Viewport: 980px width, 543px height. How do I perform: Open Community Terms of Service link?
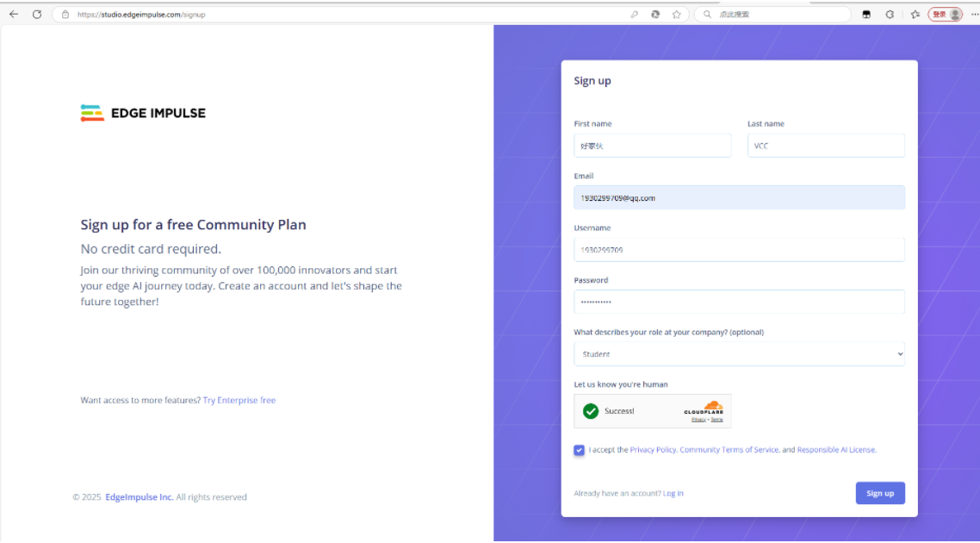729,450
